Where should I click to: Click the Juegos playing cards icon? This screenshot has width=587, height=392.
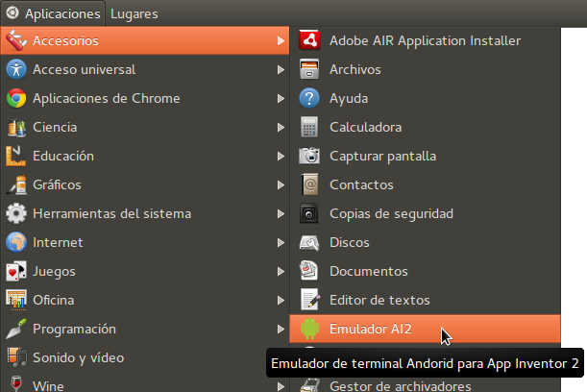(x=16, y=271)
